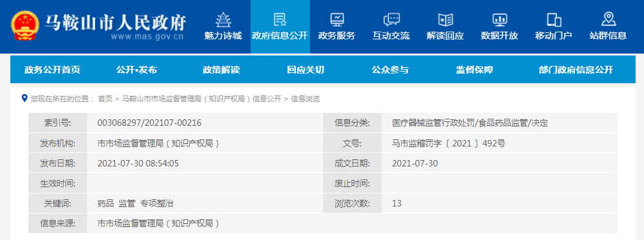Click the 站群信息 map pin icon

click(x=608, y=19)
